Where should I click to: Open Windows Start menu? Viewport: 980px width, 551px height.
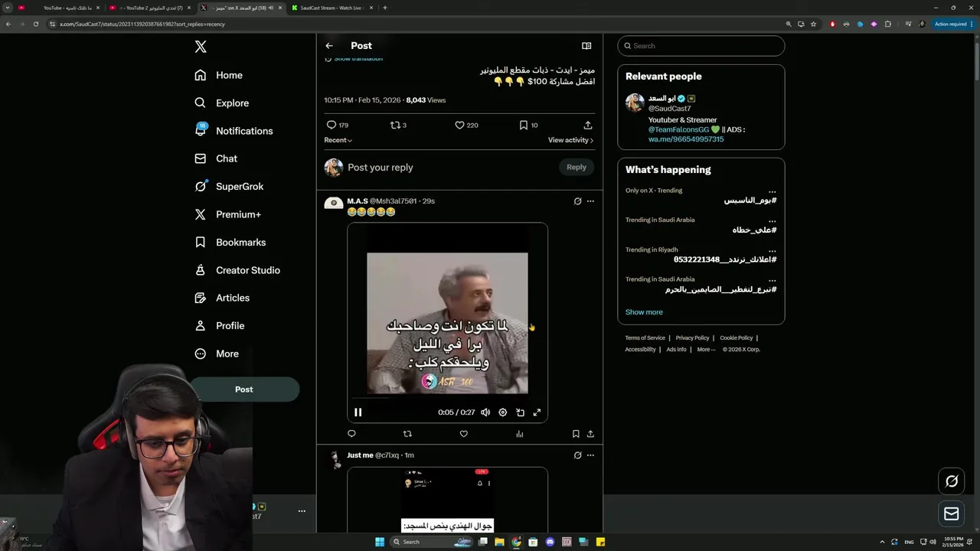(x=379, y=542)
